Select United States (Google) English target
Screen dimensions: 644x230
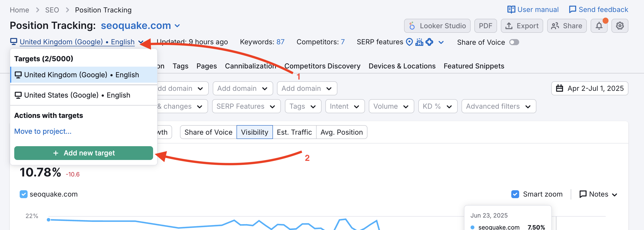pyautogui.click(x=77, y=95)
